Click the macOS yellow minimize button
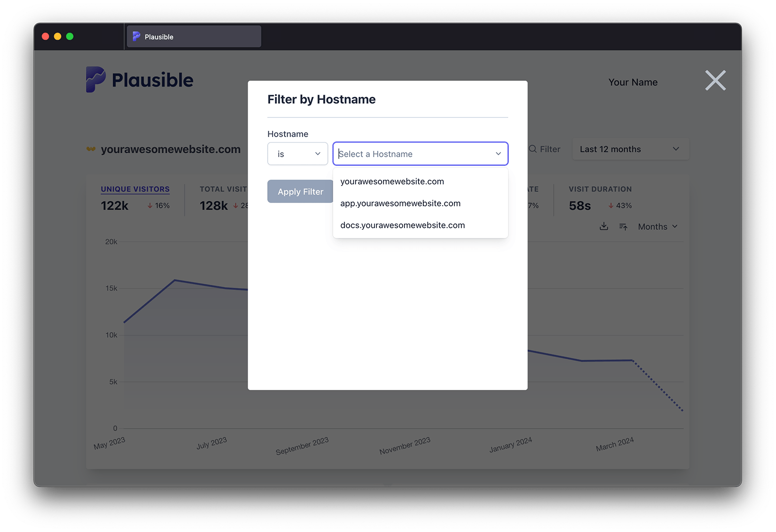The height and width of the screenshot is (532, 776). tap(58, 36)
